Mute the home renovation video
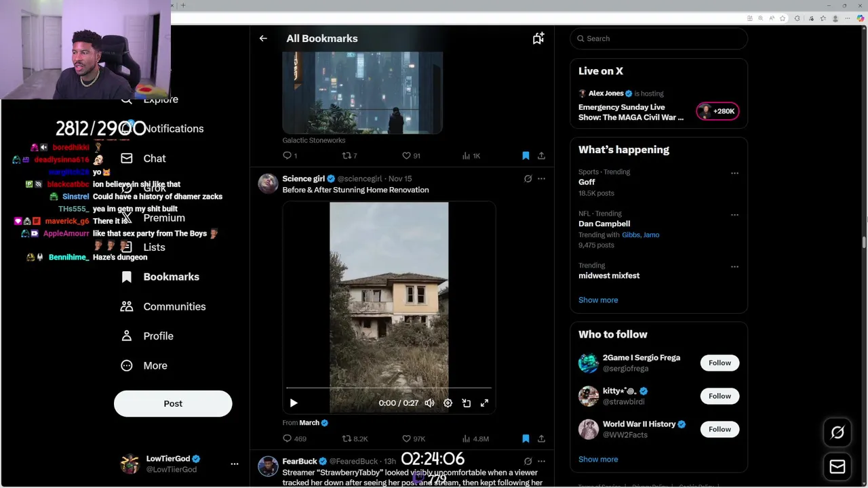The image size is (868, 488). [429, 403]
